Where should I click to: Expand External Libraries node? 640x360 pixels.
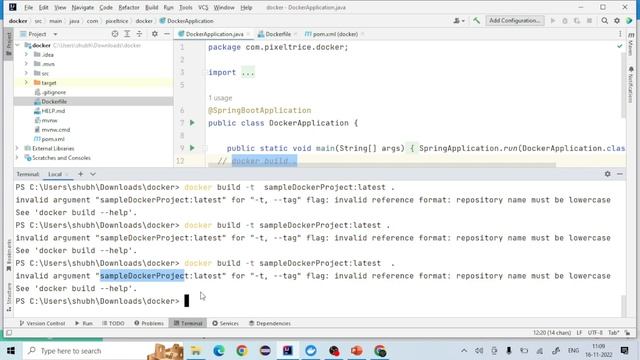tap(18, 148)
